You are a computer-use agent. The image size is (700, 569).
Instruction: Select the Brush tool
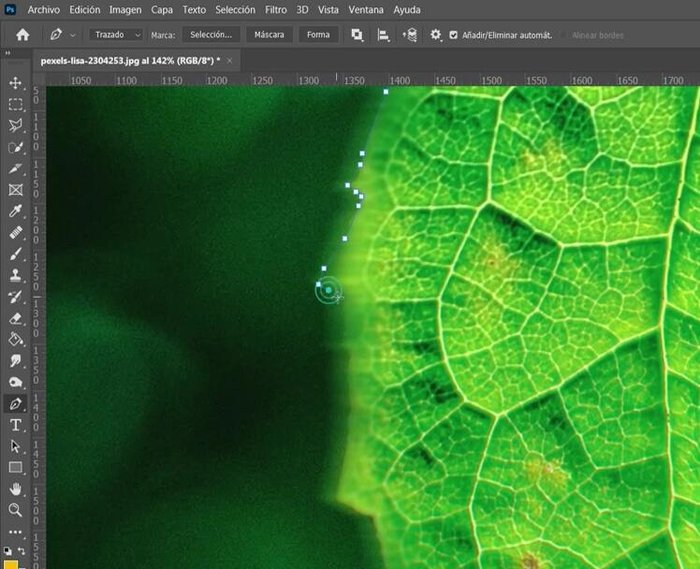click(x=15, y=254)
